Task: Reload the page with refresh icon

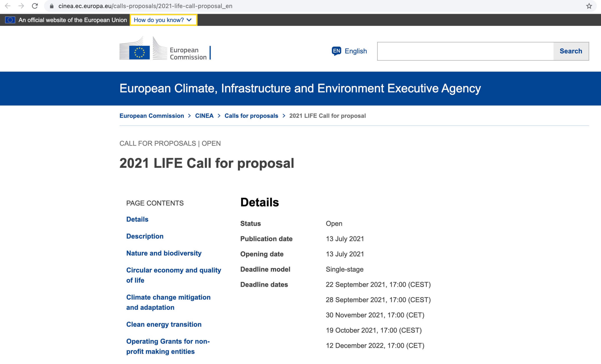Action: click(35, 6)
